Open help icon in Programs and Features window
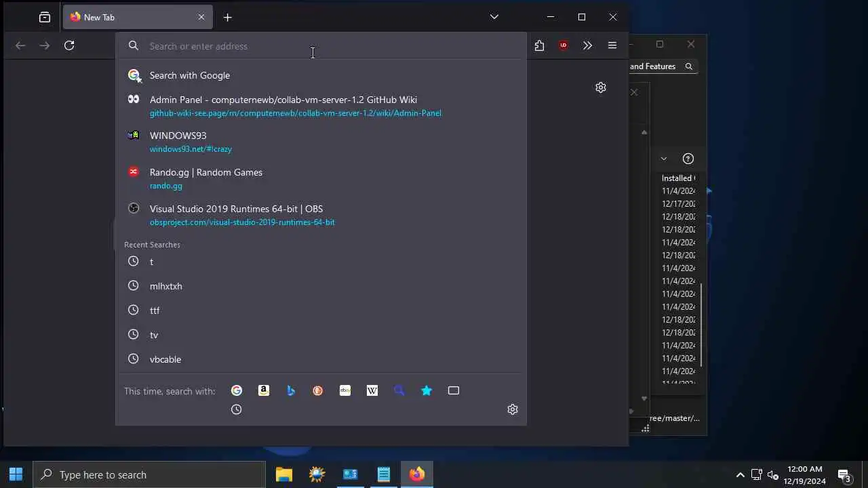This screenshot has height=488, width=868. 688,159
